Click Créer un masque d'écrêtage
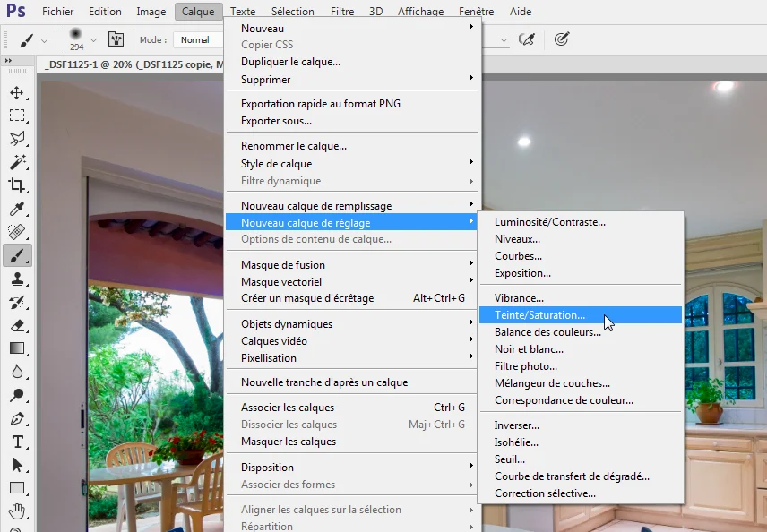The width and height of the screenshot is (767, 532). tap(352, 298)
